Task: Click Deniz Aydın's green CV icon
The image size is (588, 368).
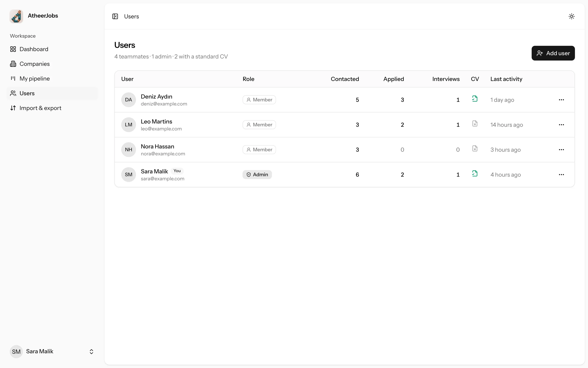Action: (475, 99)
